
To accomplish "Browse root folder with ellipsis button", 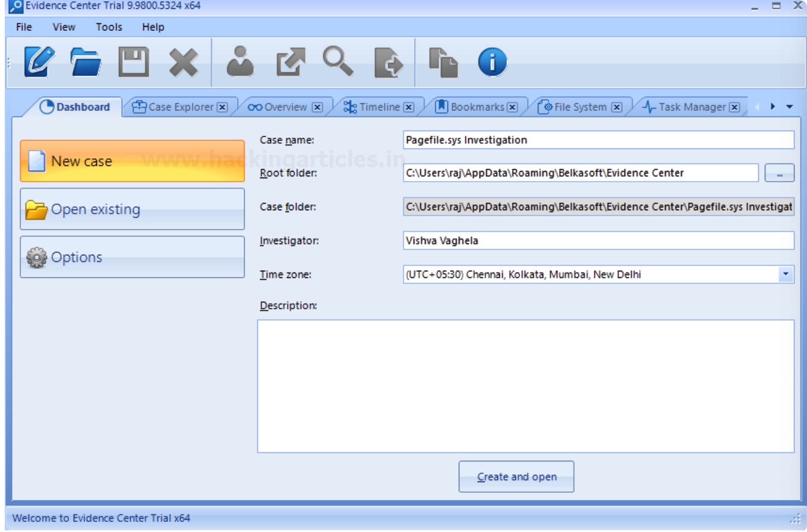I will [779, 173].
